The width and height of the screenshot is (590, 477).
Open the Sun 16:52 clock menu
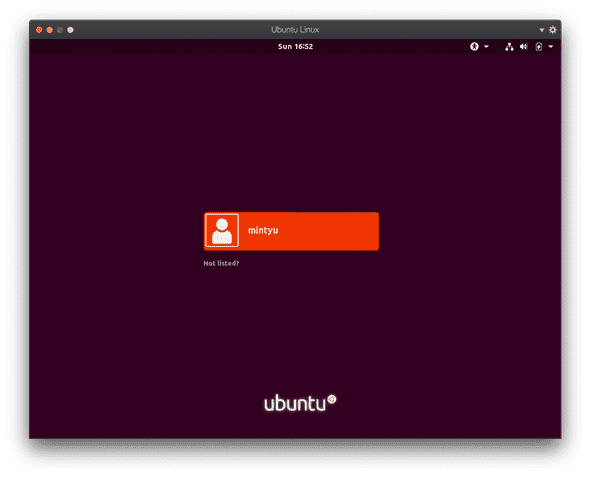click(x=295, y=47)
